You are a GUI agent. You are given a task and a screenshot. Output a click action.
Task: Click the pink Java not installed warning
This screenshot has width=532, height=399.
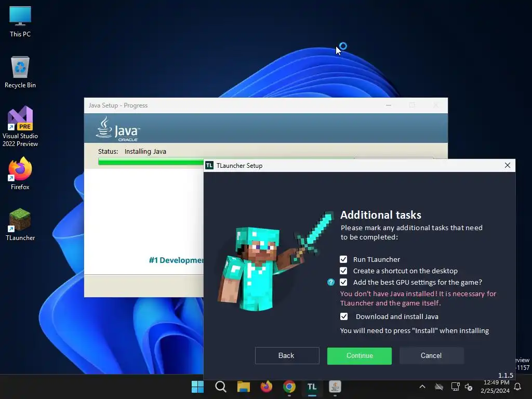[x=418, y=298]
